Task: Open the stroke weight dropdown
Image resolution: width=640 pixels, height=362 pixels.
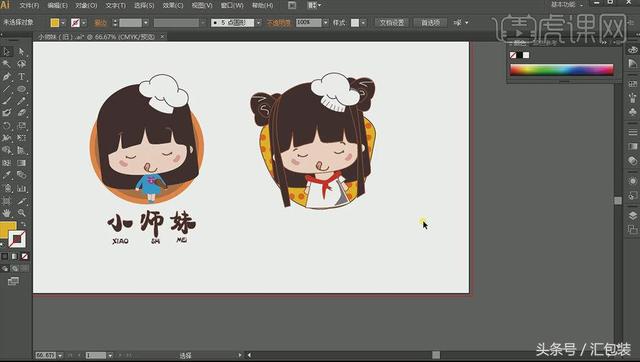Action: pos(146,23)
